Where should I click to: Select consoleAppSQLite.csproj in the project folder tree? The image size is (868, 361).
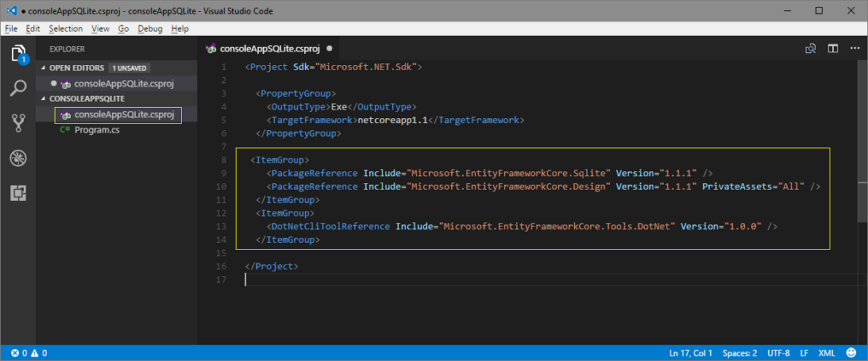click(117, 115)
